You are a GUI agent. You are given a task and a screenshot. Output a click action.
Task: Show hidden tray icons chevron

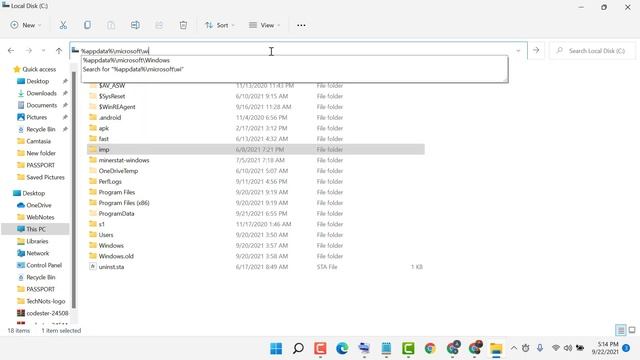point(514,348)
